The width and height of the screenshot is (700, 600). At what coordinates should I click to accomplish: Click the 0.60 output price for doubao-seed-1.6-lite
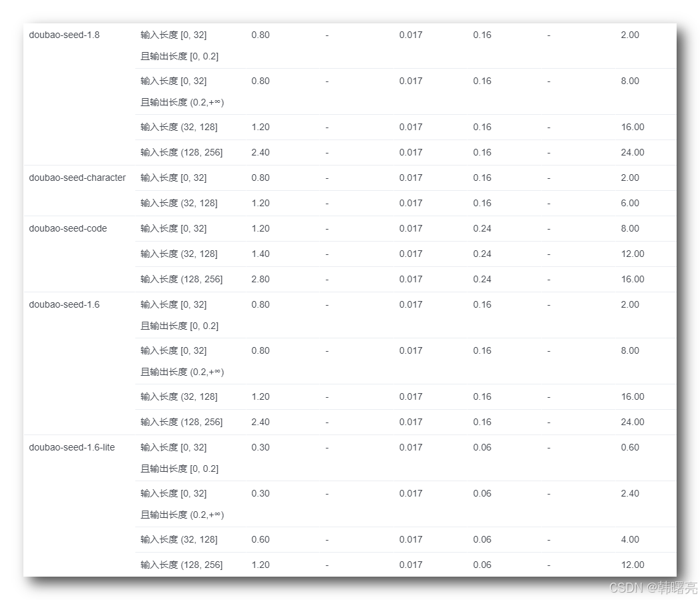(630, 447)
